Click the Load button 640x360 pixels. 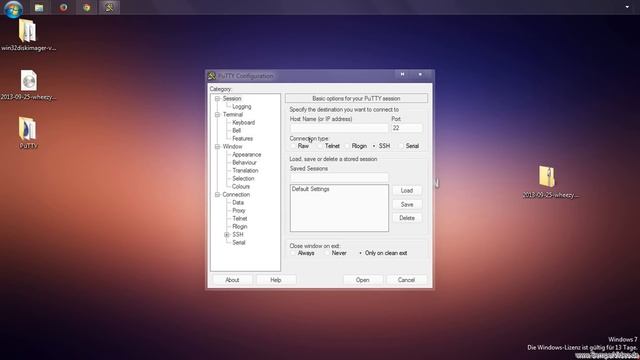(x=407, y=191)
